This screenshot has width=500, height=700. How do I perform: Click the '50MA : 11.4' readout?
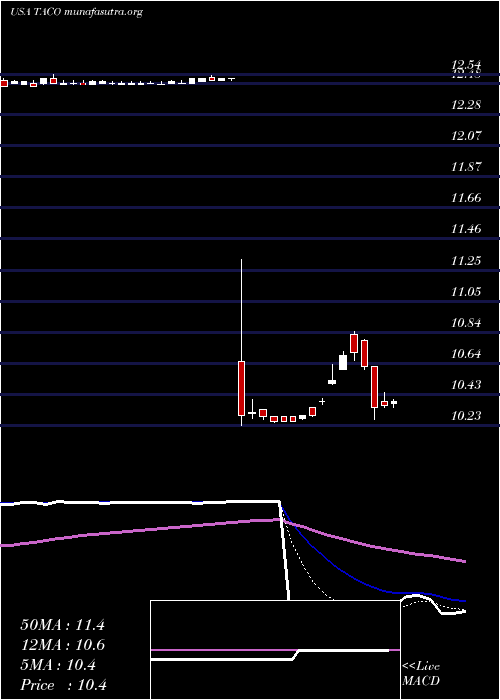pos(62,625)
